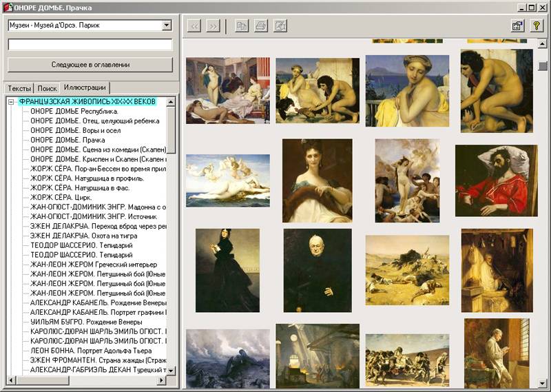
Task: Select the Иллюстрации tab
Action: tap(85, 87)
